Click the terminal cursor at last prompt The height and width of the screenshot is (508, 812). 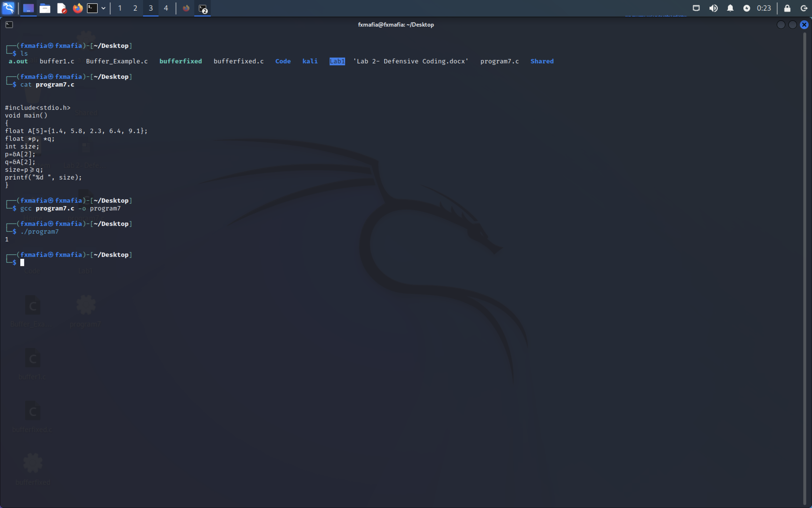(x=22, y=262)
